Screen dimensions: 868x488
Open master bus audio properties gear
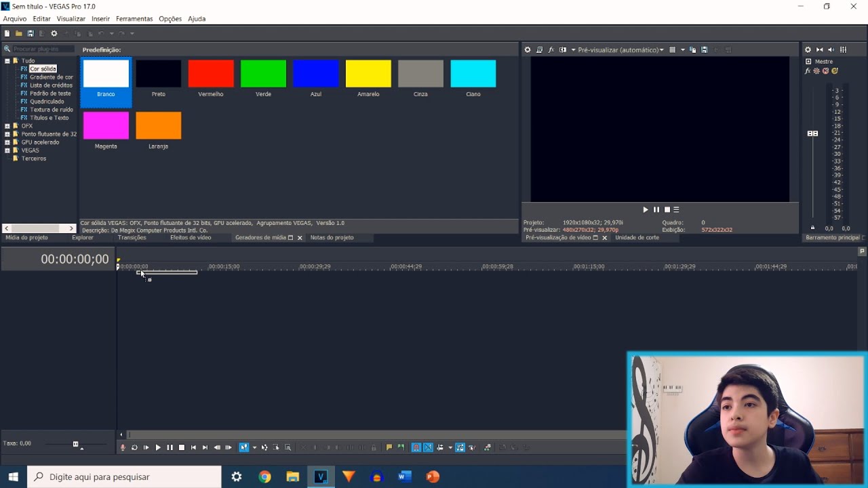point(808,49)
